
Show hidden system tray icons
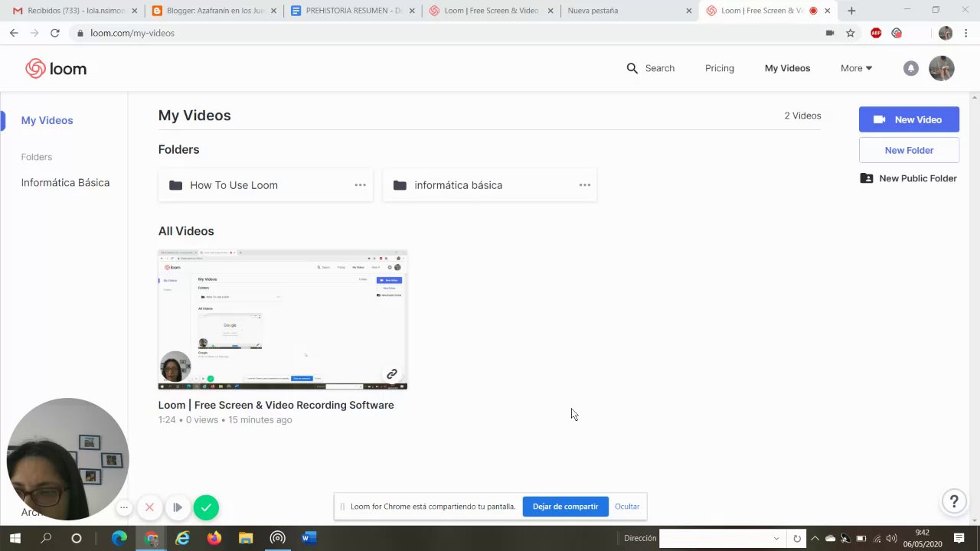click(x=815, y=538)
